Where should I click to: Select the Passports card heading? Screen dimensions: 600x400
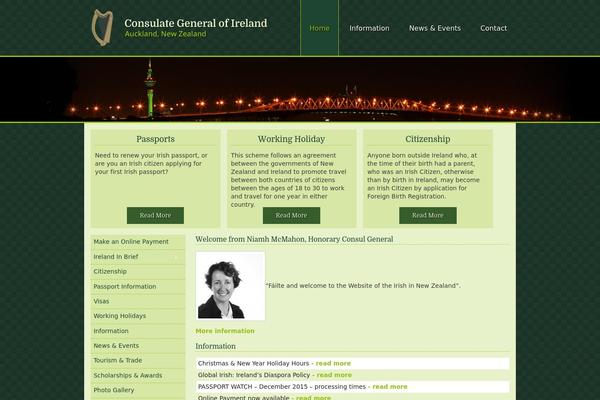click(x=155, y=139)
